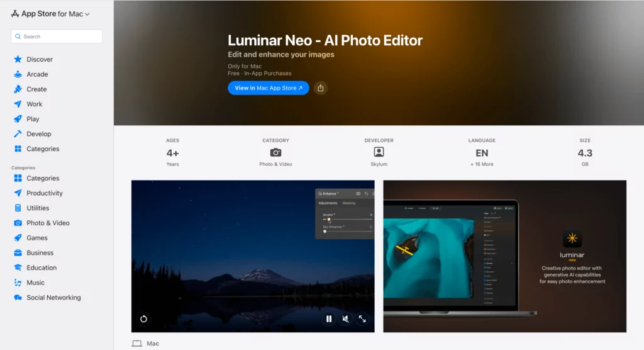
Task: Replay the preview video
Action: (143, 319)
